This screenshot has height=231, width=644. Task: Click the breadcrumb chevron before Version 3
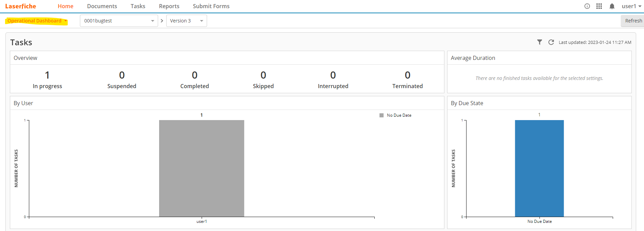pos(162,21)
